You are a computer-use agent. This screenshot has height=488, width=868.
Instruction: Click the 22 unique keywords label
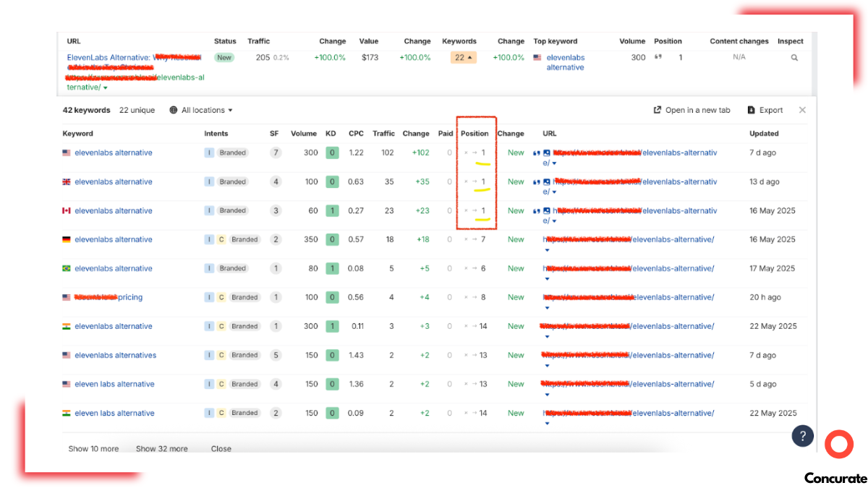pyautogui.click(x=137, y=110)
